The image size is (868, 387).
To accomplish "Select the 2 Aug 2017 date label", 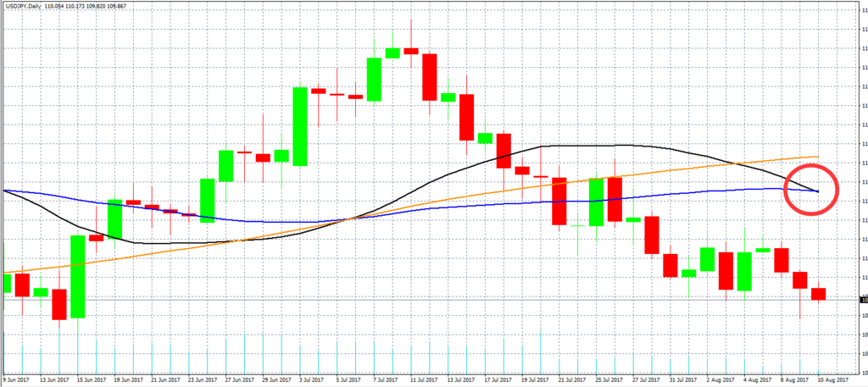I will (721, 380).
